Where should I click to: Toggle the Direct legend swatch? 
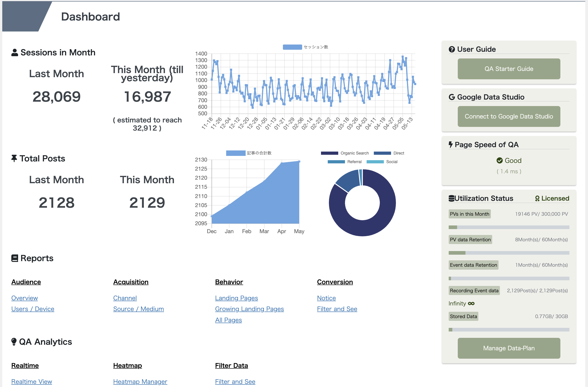click(x=382, y=153)
